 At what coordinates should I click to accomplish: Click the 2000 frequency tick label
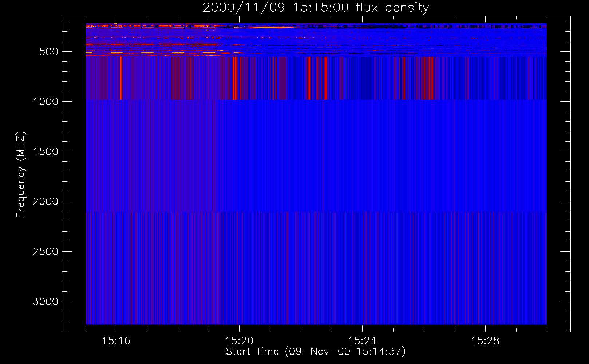46,201
